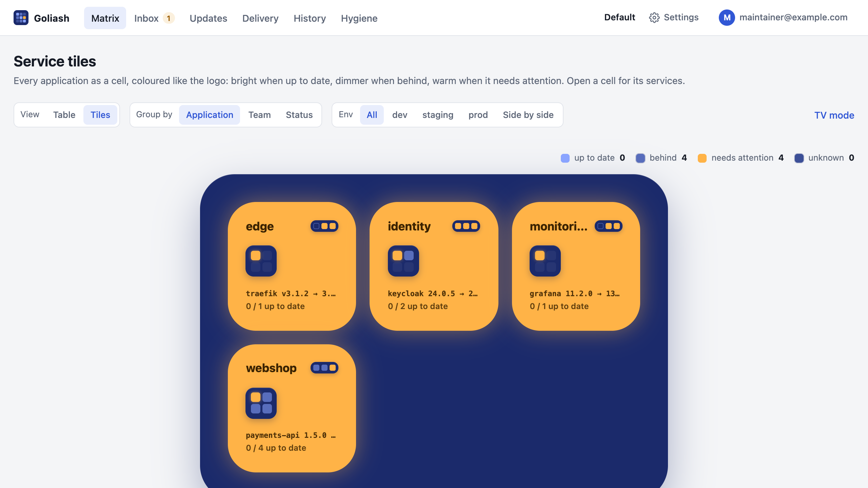Open the Hygiene tab
Image resolution: width=868 pixels, height=488 pixels.
click(x=359, y=18)
